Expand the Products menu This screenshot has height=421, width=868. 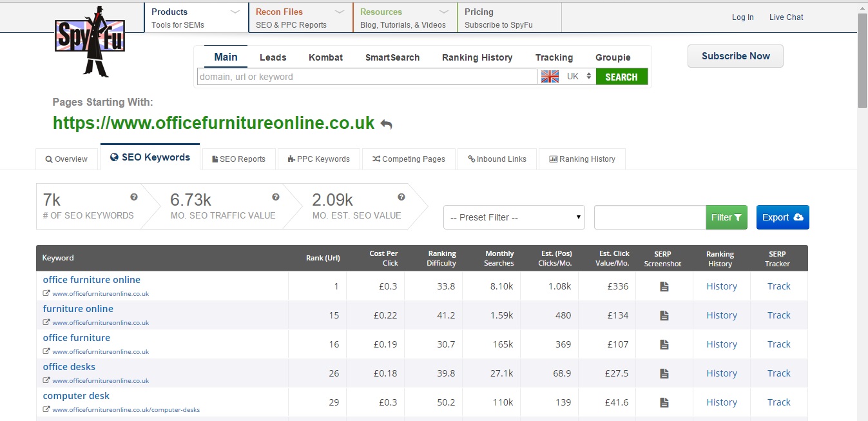coord(196,17)
